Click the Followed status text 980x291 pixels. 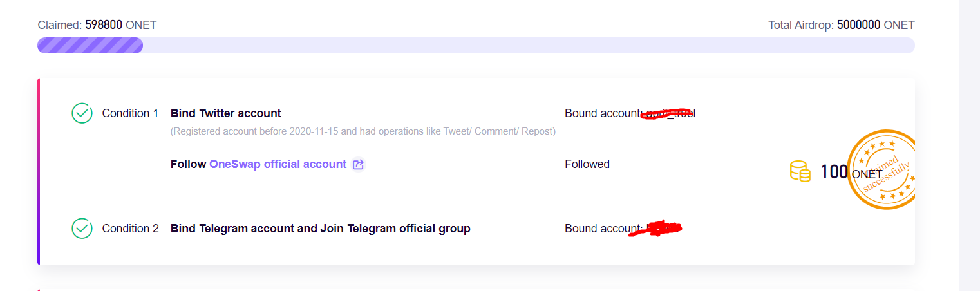click(587, 164)
